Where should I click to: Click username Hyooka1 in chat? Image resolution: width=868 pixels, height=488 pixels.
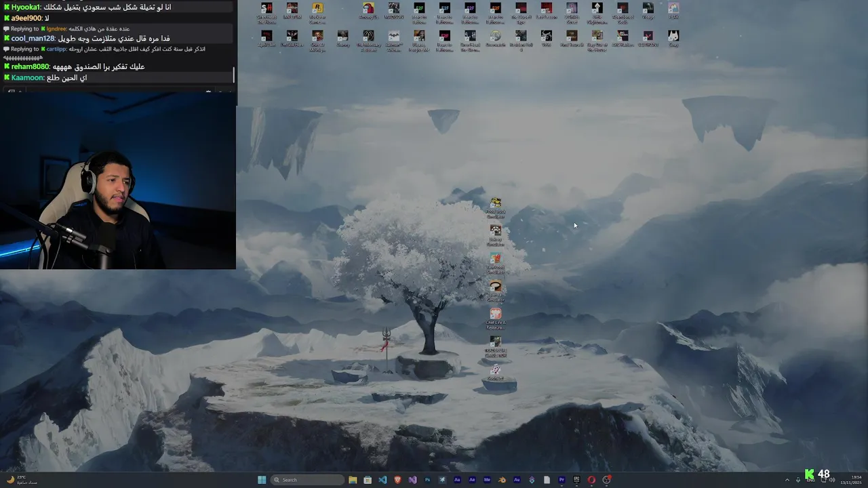coord(26,7)
